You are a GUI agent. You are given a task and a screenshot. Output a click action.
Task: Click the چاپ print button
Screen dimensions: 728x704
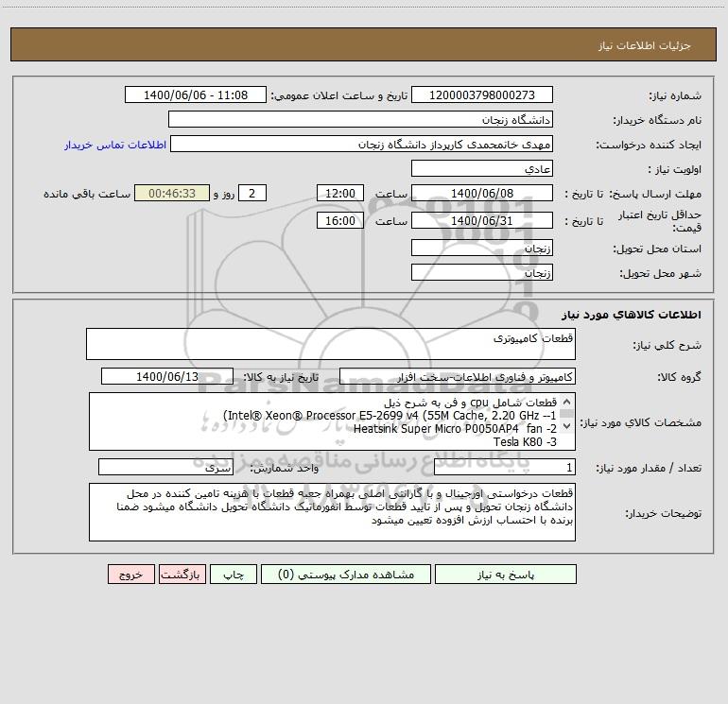[x=234, y=575]
